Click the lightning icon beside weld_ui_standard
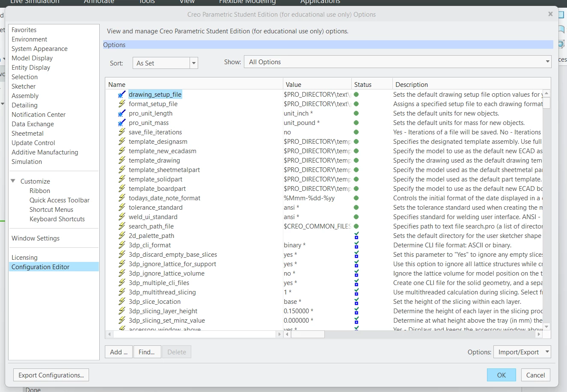Image resolution: width=567 pixels, height=392 pixels. point(122,217)
